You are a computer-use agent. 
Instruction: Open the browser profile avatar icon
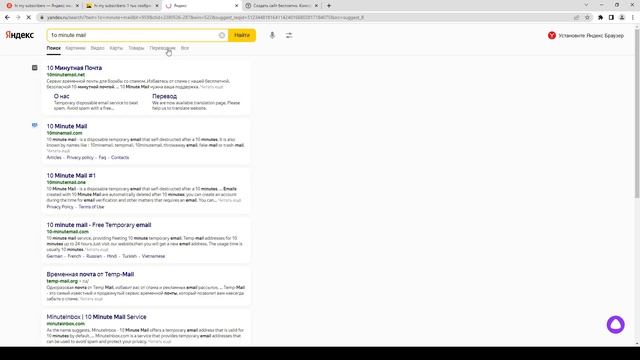coord(622,18)
